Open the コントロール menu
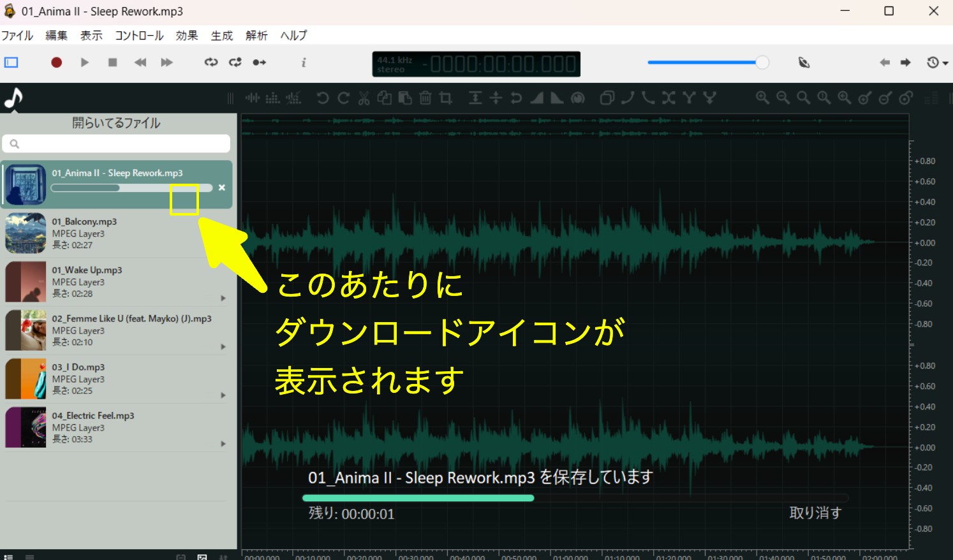The height and width of the screenshot is (560, 953). click(139, 35)
